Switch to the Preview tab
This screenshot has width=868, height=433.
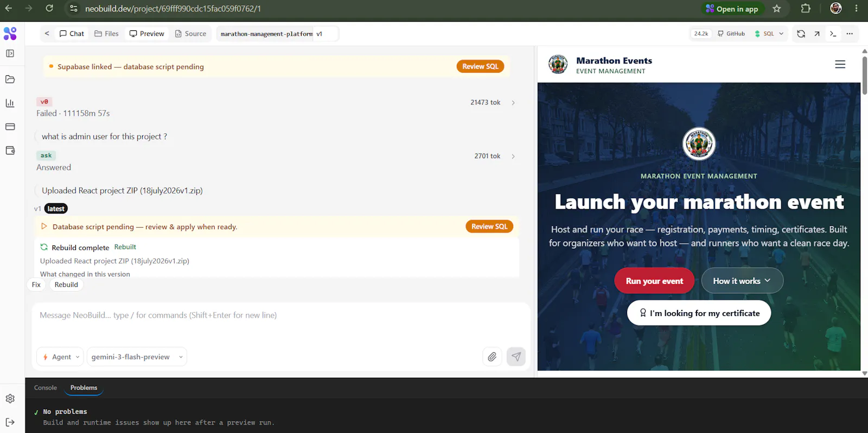(146, 34)
